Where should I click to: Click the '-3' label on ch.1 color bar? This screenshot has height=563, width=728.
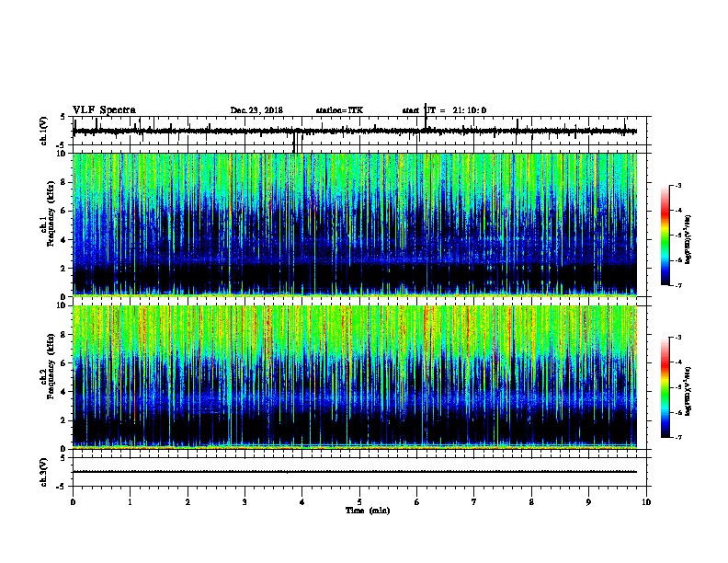tap(677, 186)
